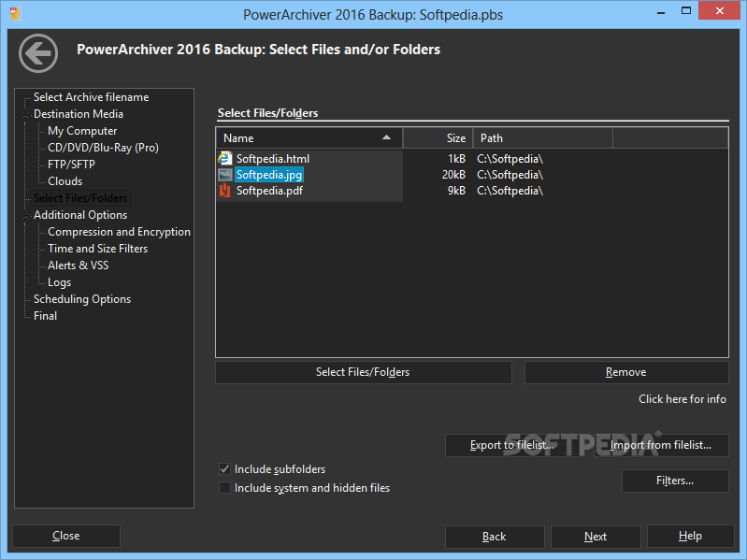747x560 pixels.
Task: Open the Filters dialog
Action: point(675,481)
